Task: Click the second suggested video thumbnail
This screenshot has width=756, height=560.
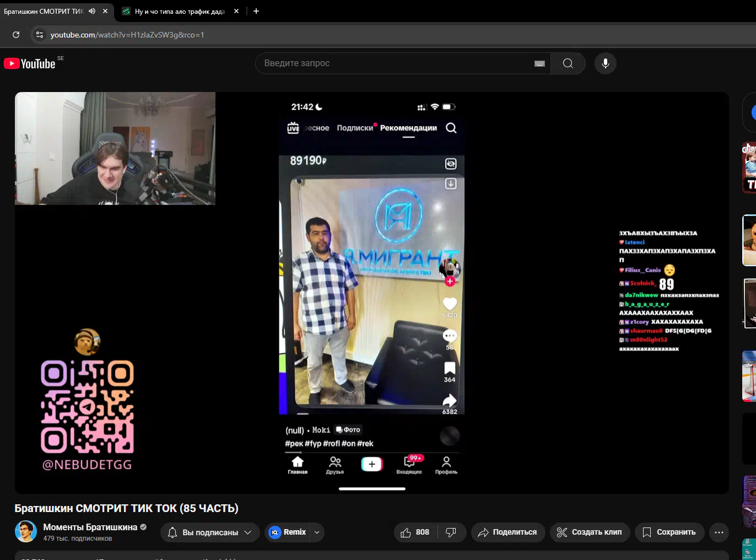Action: 749,240
